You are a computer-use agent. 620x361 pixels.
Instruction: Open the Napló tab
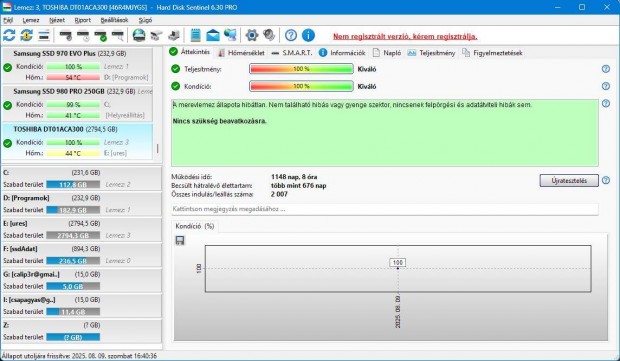click(387, 53)
